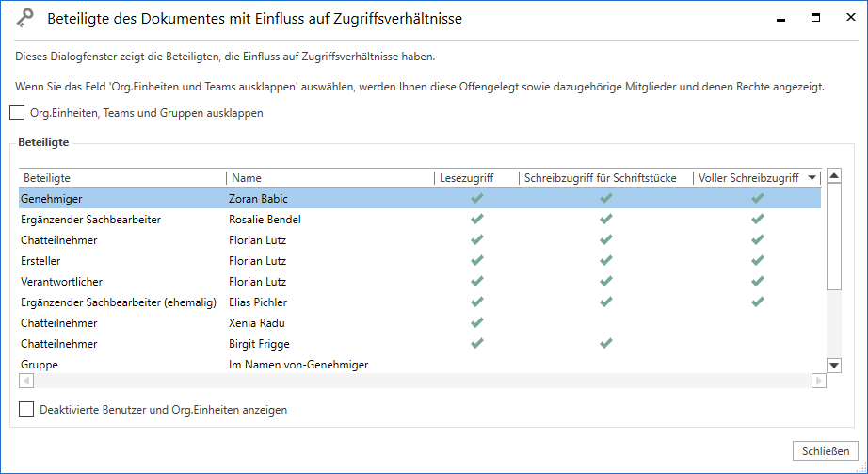The width and height of the screenshot is (868, 474).
Task: Click Birgit Frigge's Schreibzugriff für Schriftstücke checkmark
Action: 606,344
